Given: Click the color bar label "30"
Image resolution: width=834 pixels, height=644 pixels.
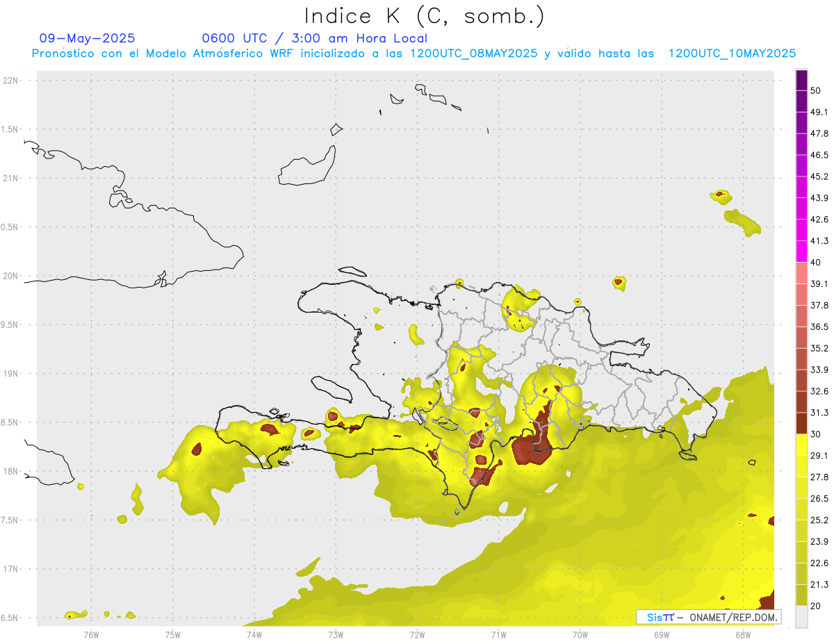Looking at the screenshot, I should click(x=816, y=434).
